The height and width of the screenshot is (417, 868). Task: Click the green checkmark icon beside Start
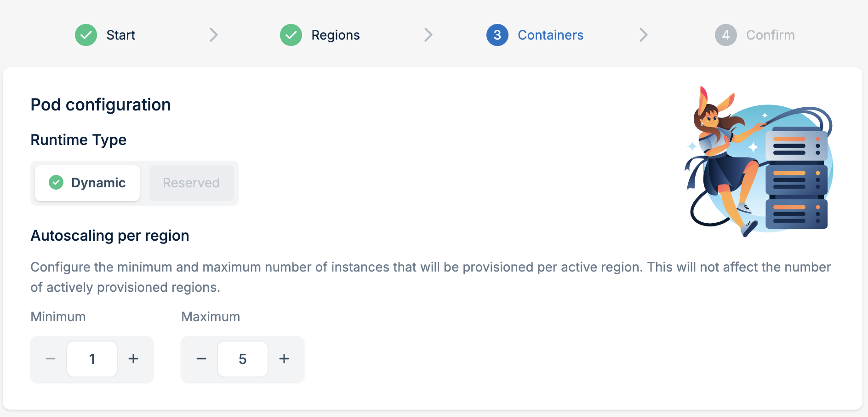86,35
